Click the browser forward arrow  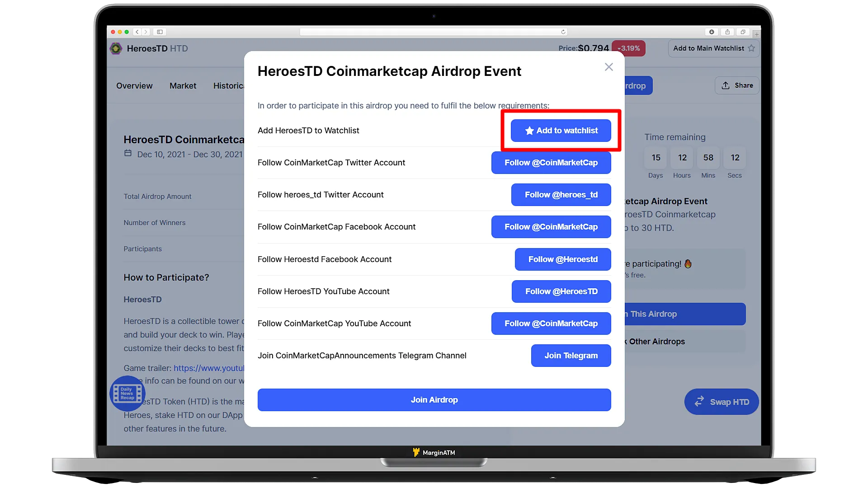point(146,32)
